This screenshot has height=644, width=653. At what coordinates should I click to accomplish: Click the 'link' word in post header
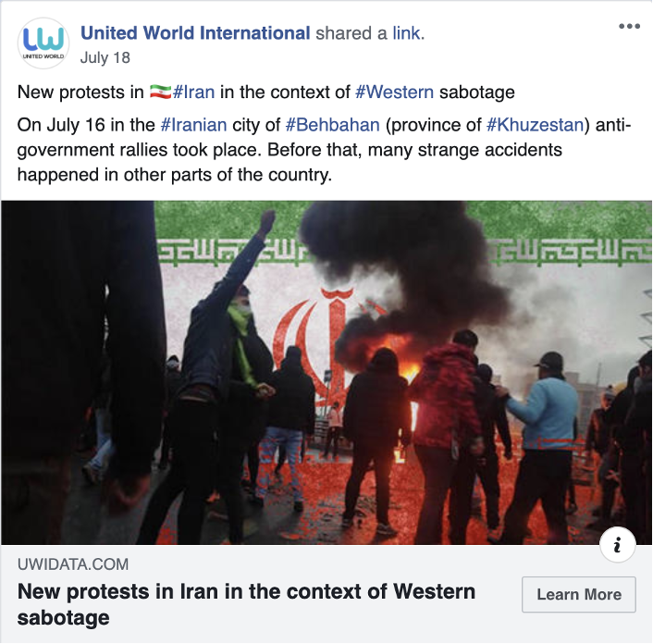coord(406,33)
